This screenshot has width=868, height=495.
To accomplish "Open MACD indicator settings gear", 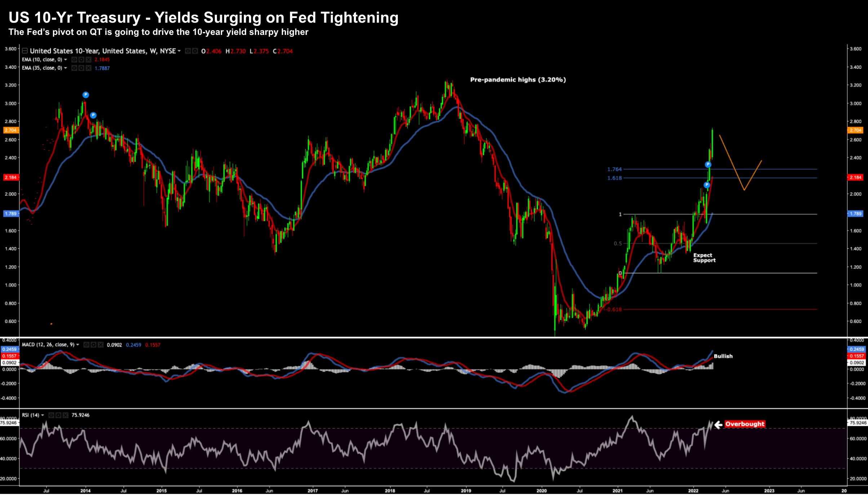I will (93, 345).
